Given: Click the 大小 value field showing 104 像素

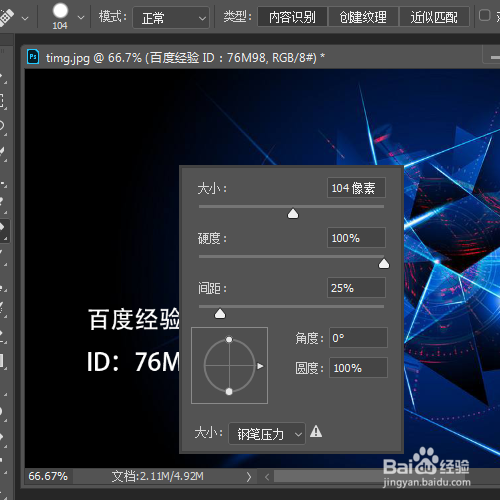Looking at the screenshot, I should [356, 188].
